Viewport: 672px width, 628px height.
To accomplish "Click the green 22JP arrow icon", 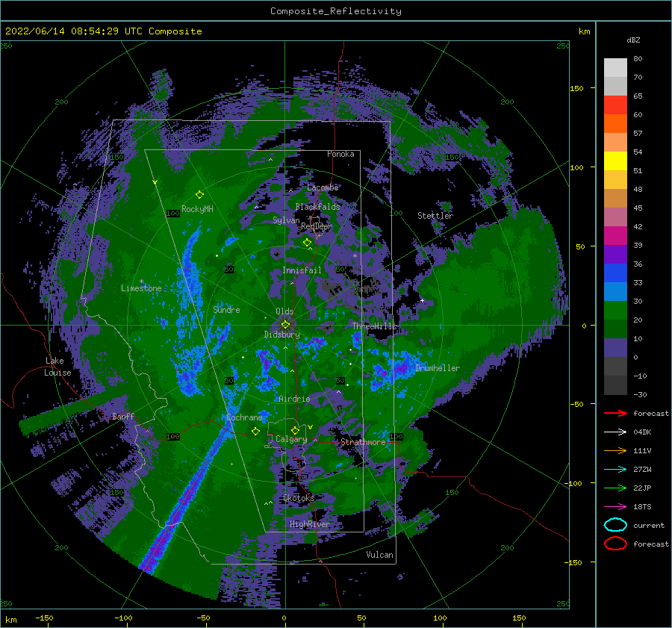I will [x=615, y=488].
